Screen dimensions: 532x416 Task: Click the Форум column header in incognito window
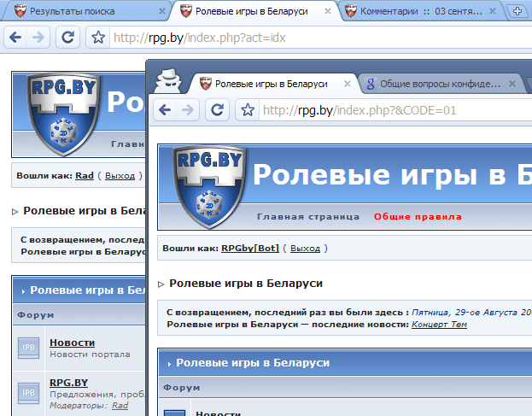tap(182, 388)
